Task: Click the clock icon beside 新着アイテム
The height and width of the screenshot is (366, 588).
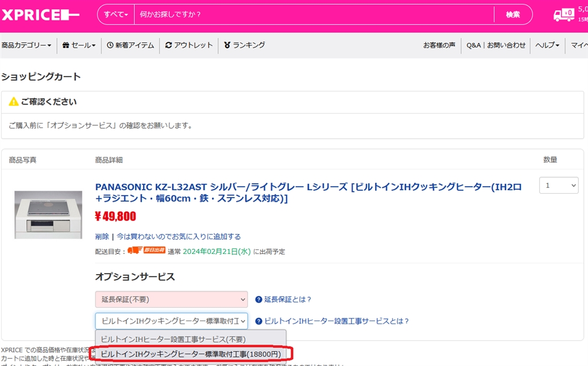Action: click(110, 45)
